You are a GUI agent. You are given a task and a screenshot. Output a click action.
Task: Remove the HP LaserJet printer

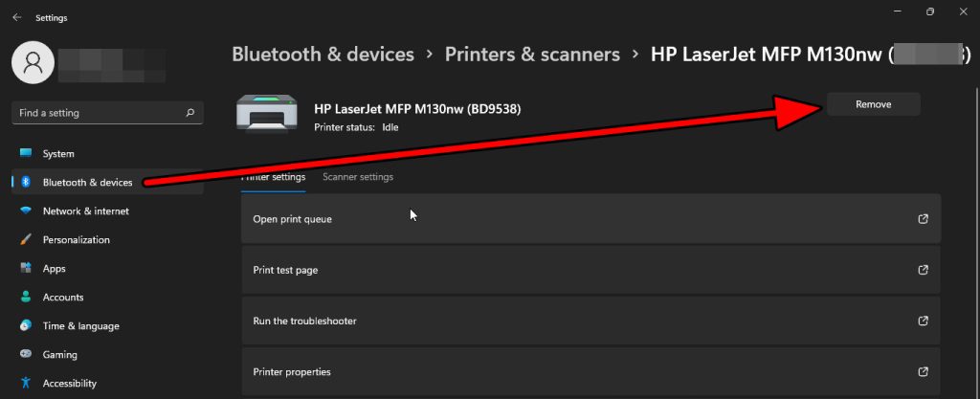pyautogui.click(x=873, y=104)
